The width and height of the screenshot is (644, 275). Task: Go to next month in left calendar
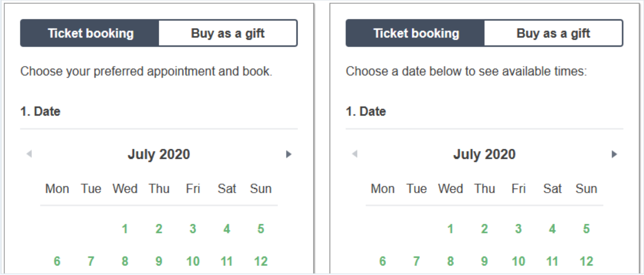[289, 154]
